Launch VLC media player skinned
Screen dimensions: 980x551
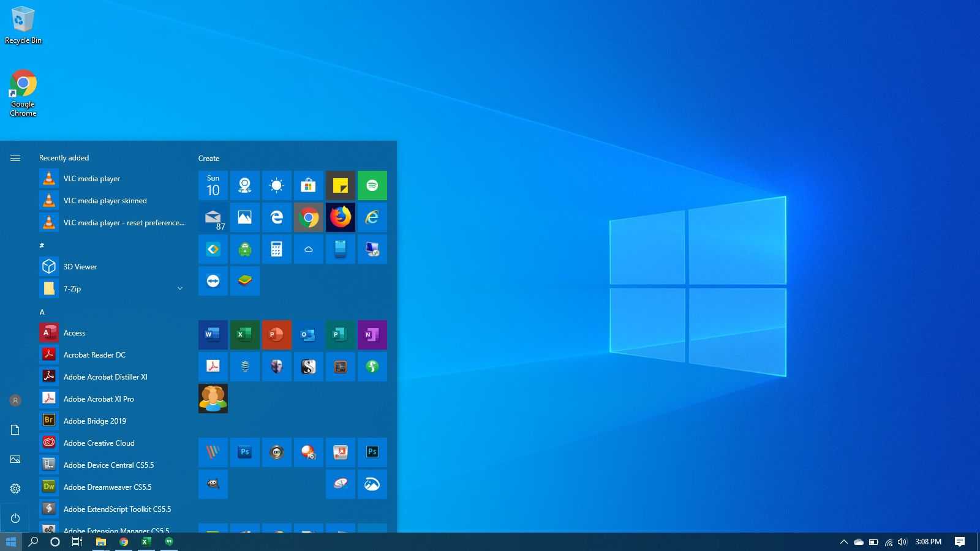tap(113, 200)
